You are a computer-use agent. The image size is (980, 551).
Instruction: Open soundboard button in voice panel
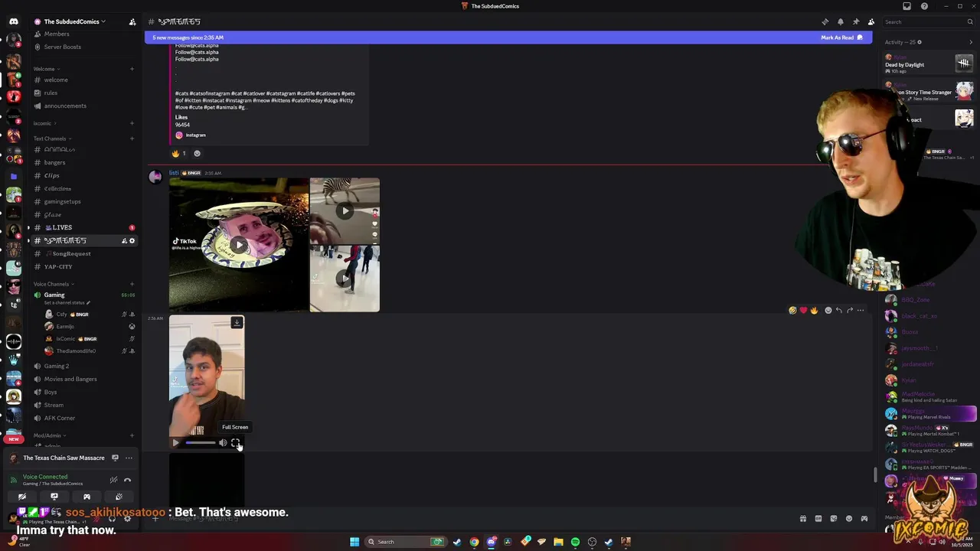pyautogui.click(x=119, y=497)
